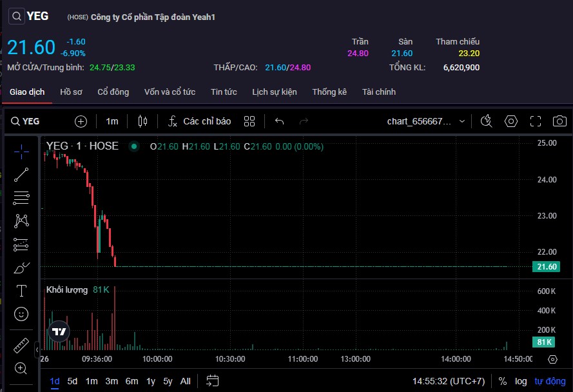573x392 pixels.
Task: Open the Fibonacci retracement tool
Action: point(21,198)
